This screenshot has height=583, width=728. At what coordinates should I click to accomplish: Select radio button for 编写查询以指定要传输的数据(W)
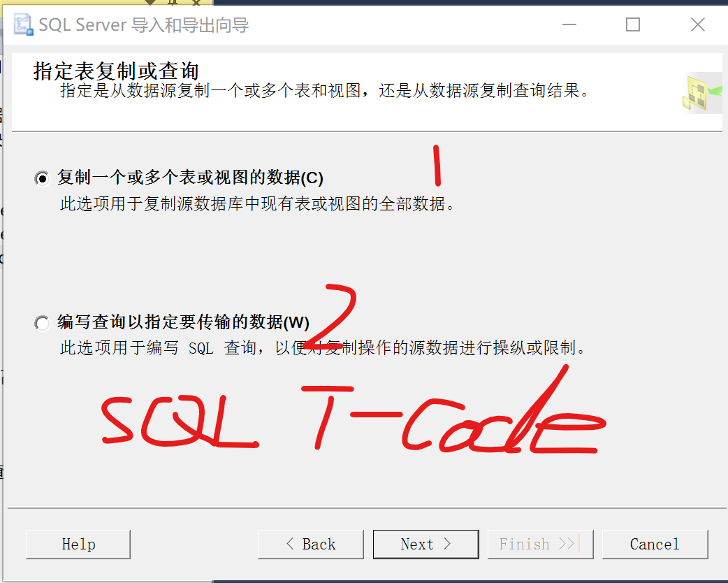pos(42,323)
